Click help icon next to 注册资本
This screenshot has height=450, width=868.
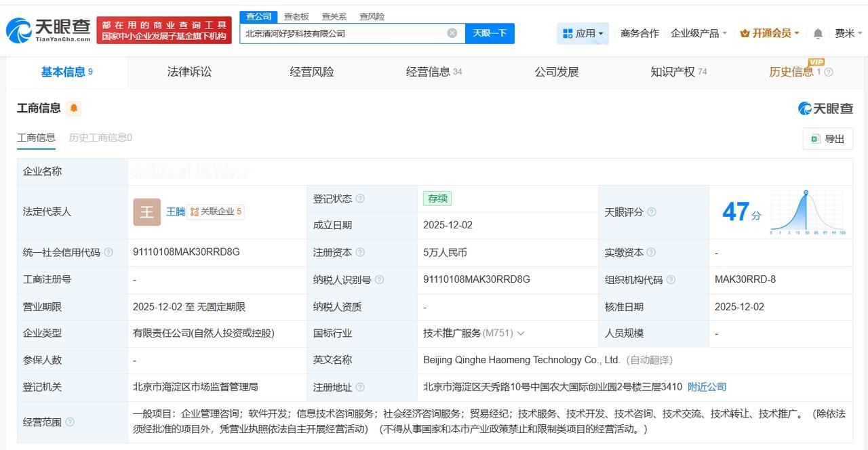point(360,253)
